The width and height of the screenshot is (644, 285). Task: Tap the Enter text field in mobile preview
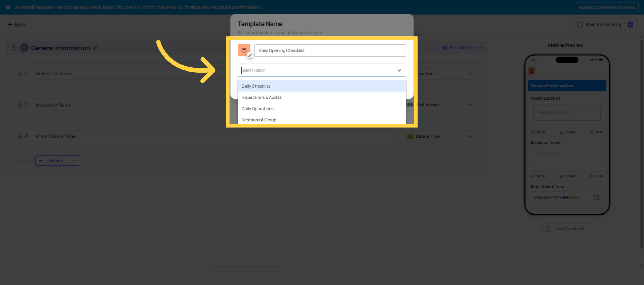(x=567, y=157)
